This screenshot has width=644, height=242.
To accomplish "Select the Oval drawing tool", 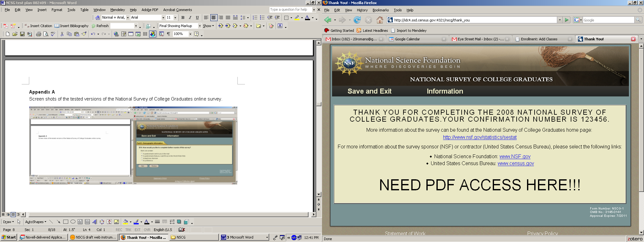I will pyautogui.click(x=73, y=222).
